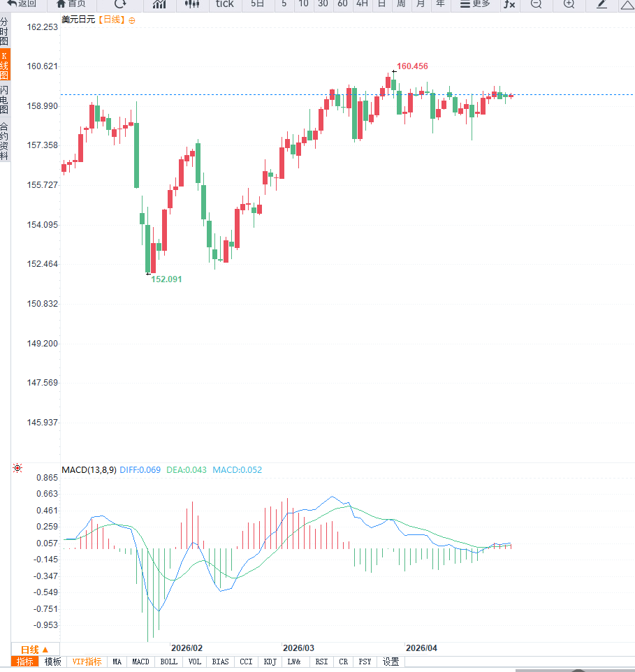Switch to 分时图 side tab

(5, 33)
